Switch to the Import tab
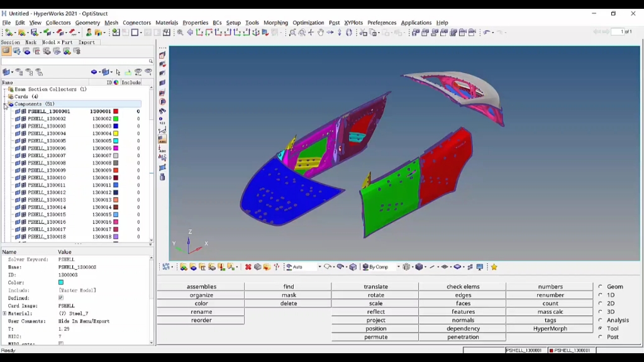This screenshot has height=362, width=644. (87, 43)
